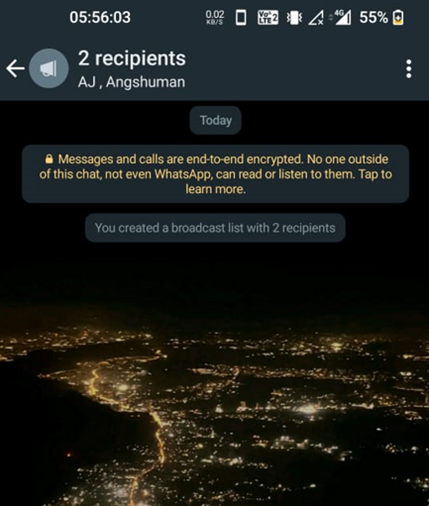This screenshot has height=506, width=429.
Task: Open the three-dot overflow menu
Action: 409,69
